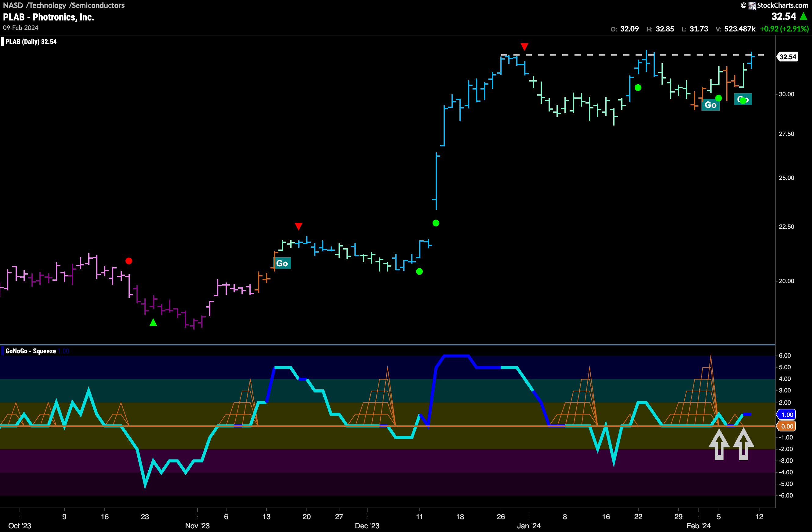The width and height of the screenshot is (812, 532).
Task: Click the Go label near November 13
Action: 282,263
